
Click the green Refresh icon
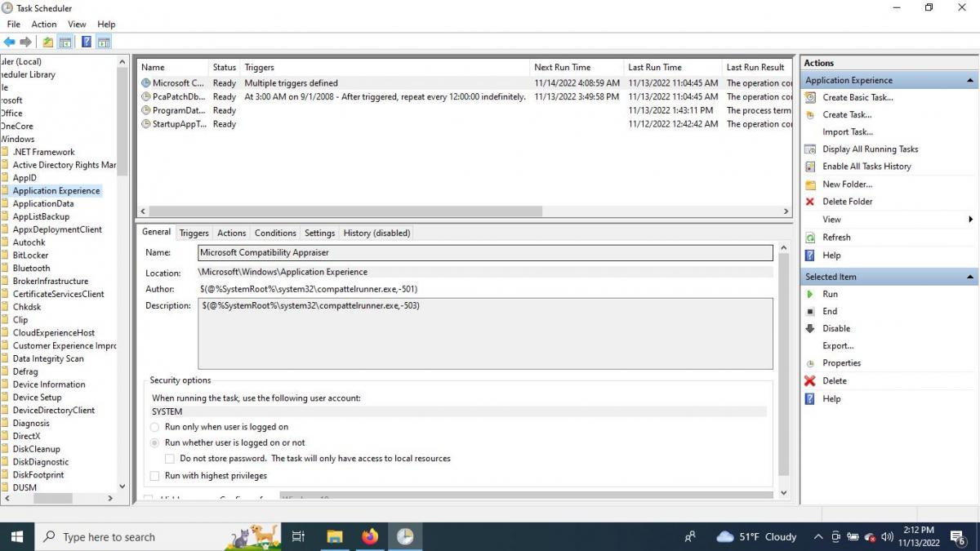(810, 238)
